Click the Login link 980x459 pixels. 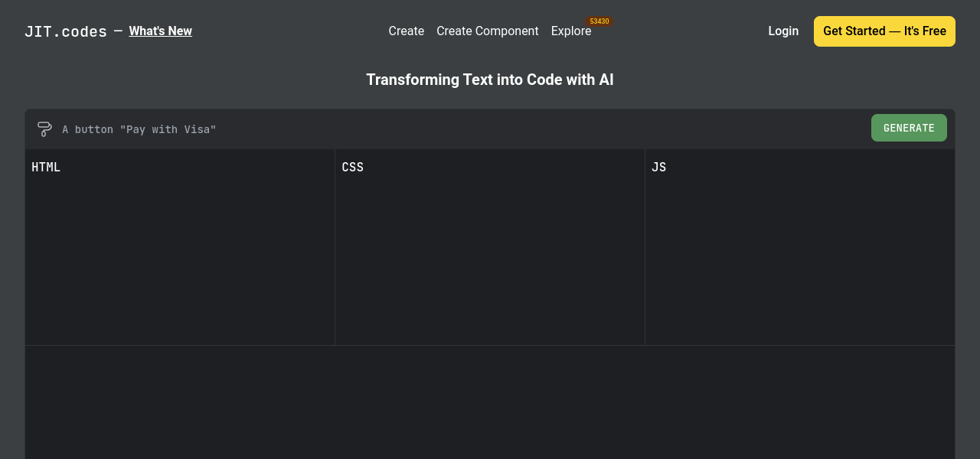click(x=782, y=31)
